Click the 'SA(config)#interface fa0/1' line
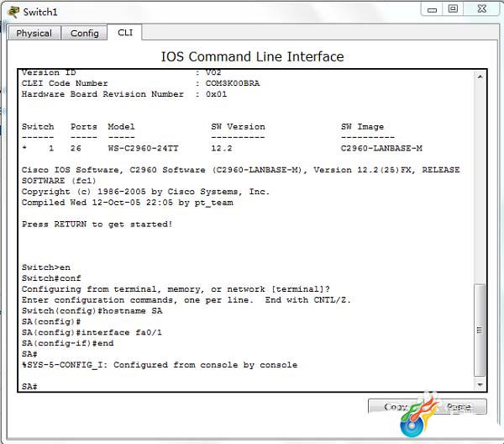Screen dimensions: 504x444 coord(92,332)
